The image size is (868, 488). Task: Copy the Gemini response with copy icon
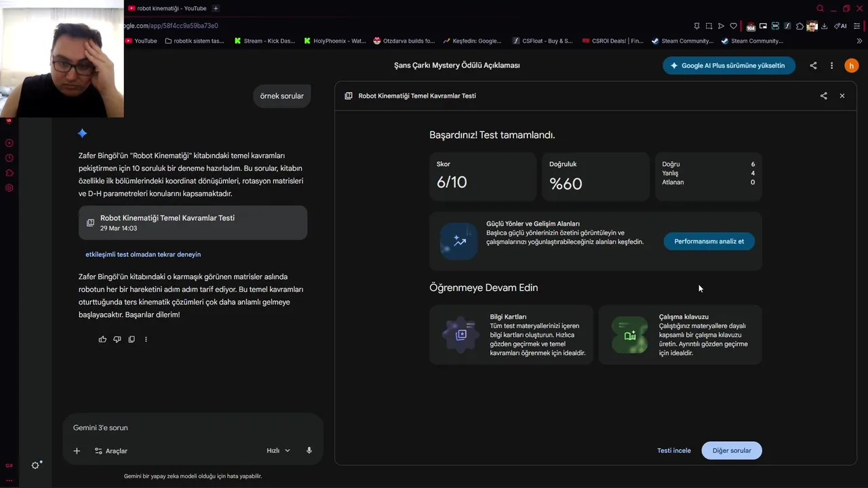[x=132, y=340]
